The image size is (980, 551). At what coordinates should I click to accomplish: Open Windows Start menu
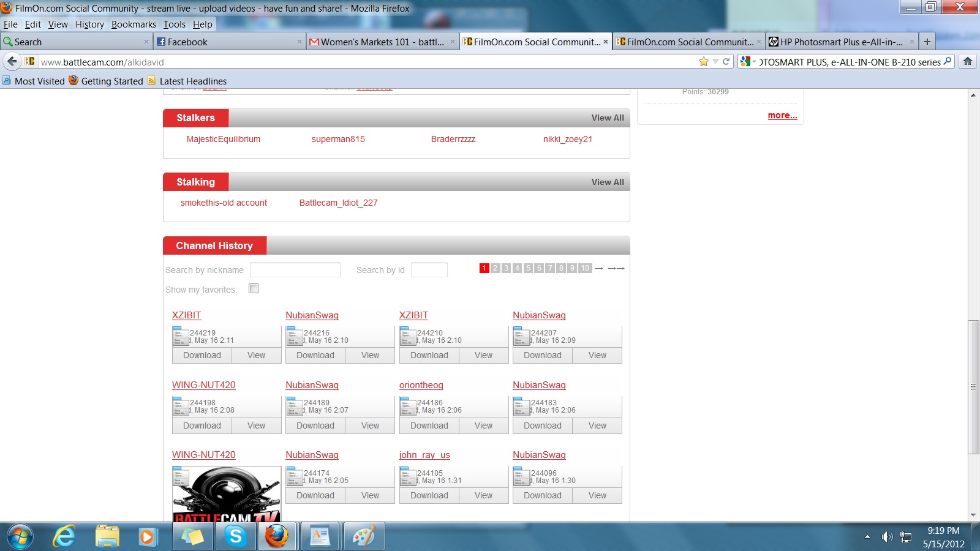[x=20, y=537]
